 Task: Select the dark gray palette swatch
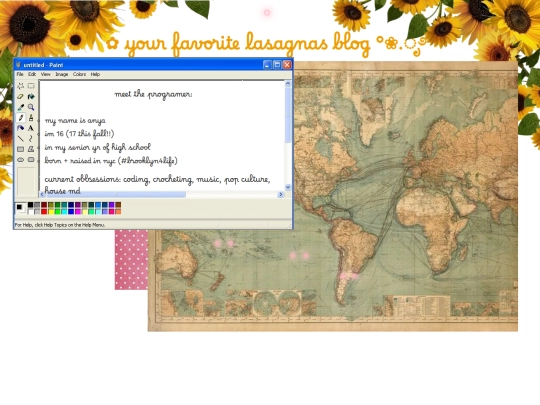click(37, 205)
